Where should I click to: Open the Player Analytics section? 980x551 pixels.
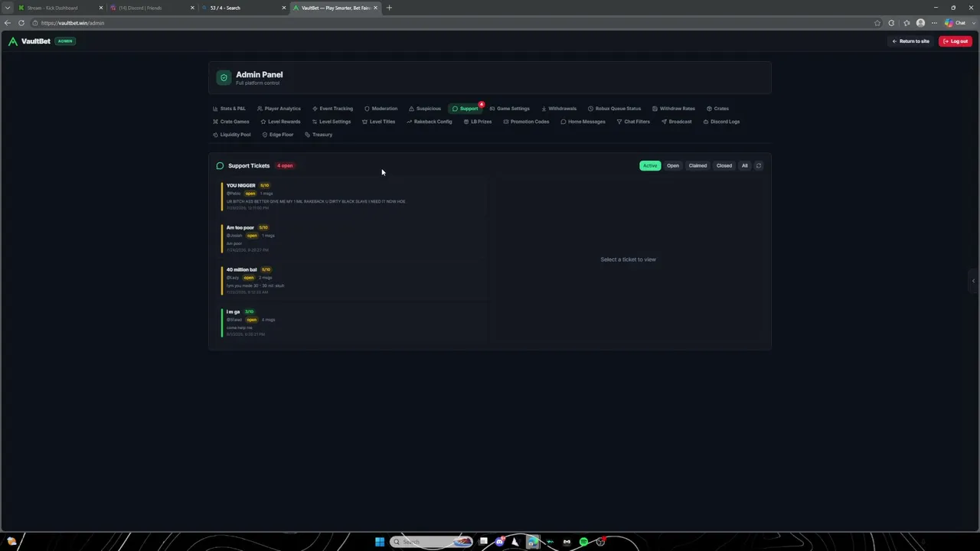[279, 109]
